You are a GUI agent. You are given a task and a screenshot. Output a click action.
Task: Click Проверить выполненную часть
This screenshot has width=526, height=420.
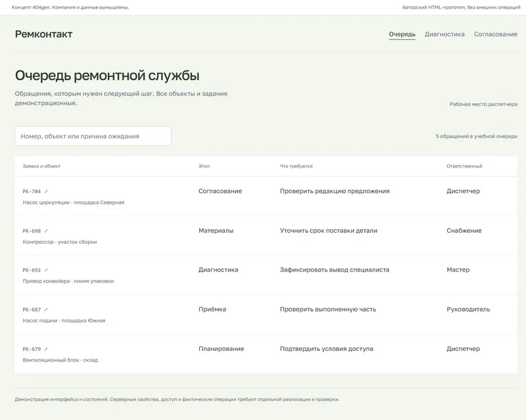pos(328,310)
